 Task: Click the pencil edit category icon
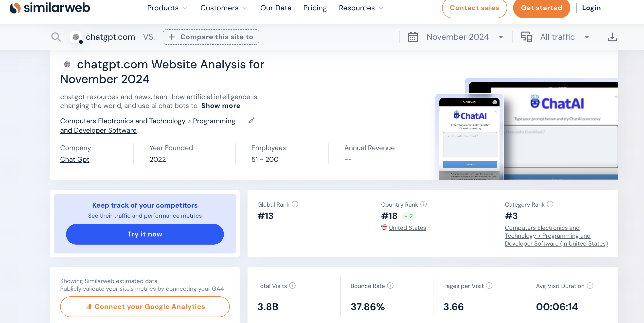tap(251, 121)
